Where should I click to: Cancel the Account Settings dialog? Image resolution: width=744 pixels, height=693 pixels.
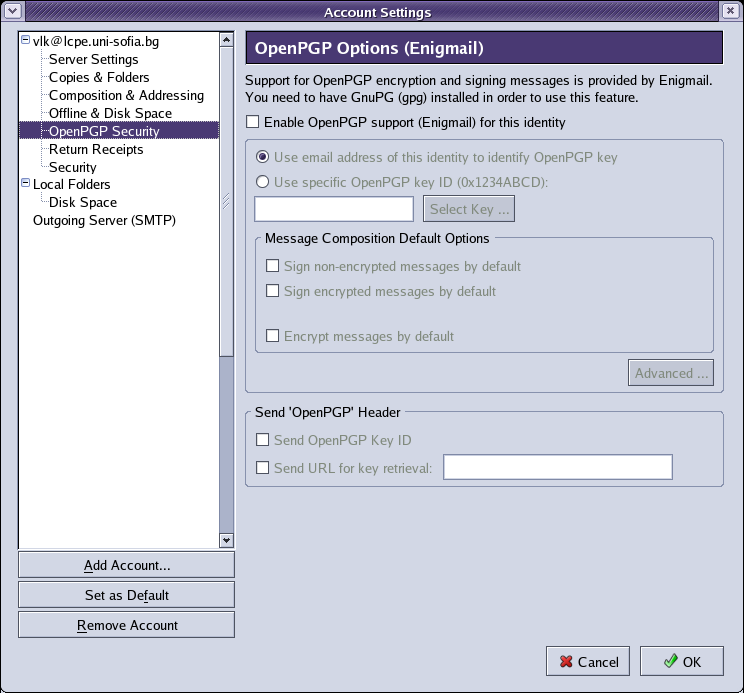[588, 661]
